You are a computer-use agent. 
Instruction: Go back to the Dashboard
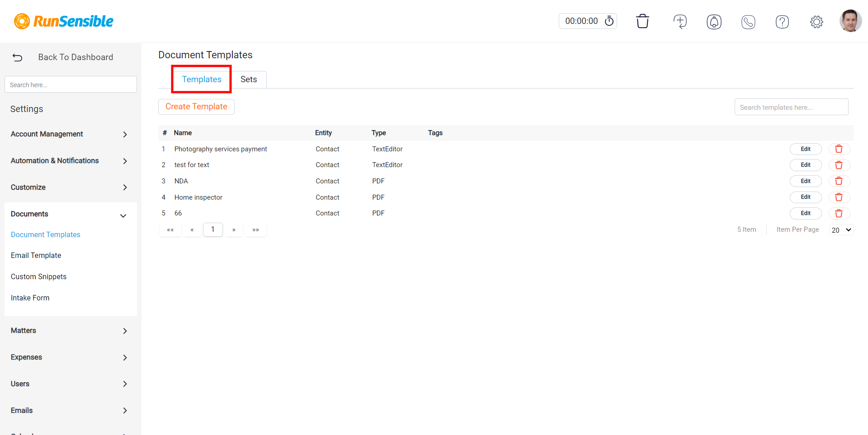[75, 57]
